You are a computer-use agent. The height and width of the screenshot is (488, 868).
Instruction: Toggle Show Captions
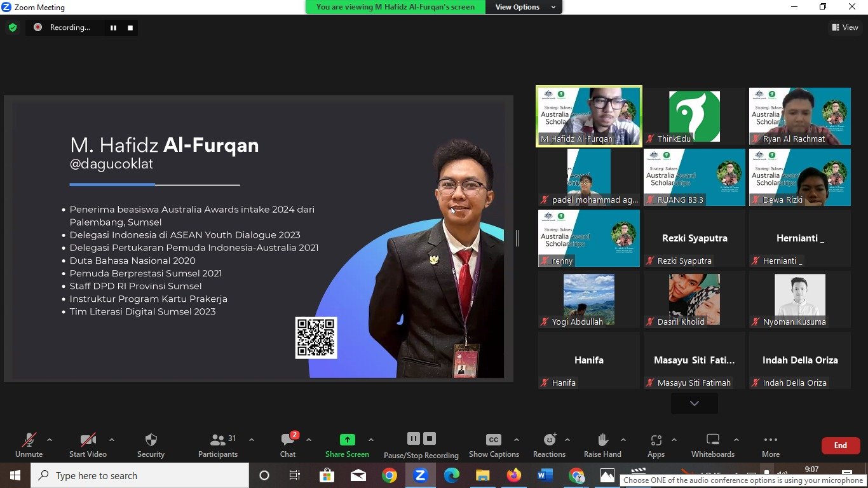tap(494, 440)
